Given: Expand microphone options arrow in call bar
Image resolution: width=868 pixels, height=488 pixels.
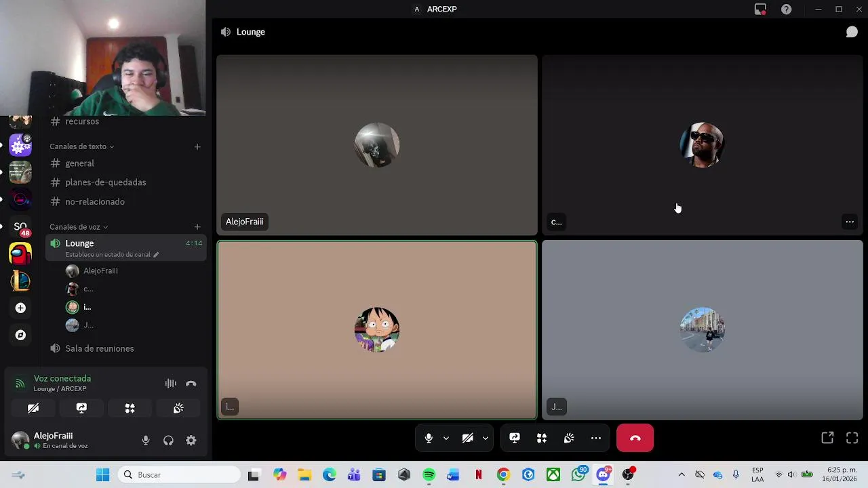Looking at the screenshot, I should (446, 439).
